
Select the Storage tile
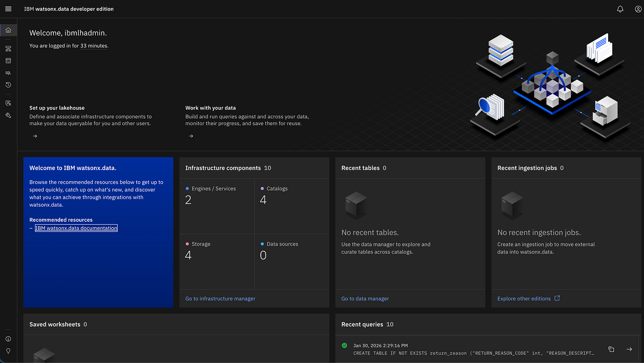point(217,261)
